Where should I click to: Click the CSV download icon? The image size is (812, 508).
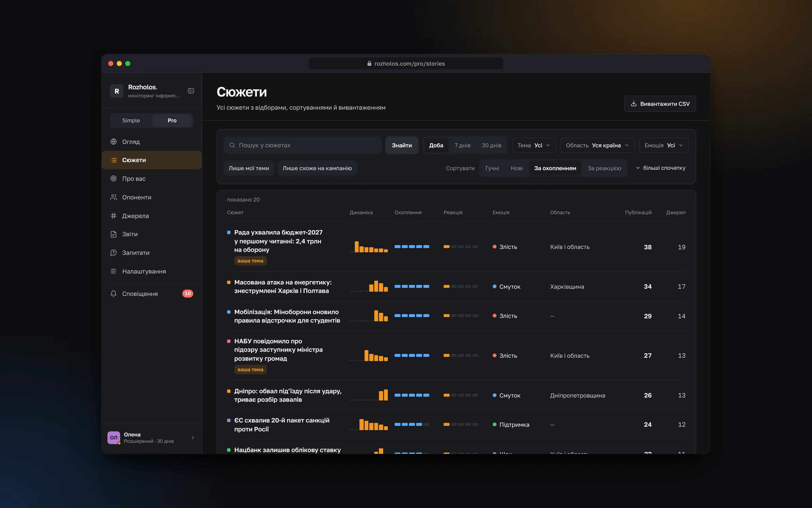(x=634, y=104)
